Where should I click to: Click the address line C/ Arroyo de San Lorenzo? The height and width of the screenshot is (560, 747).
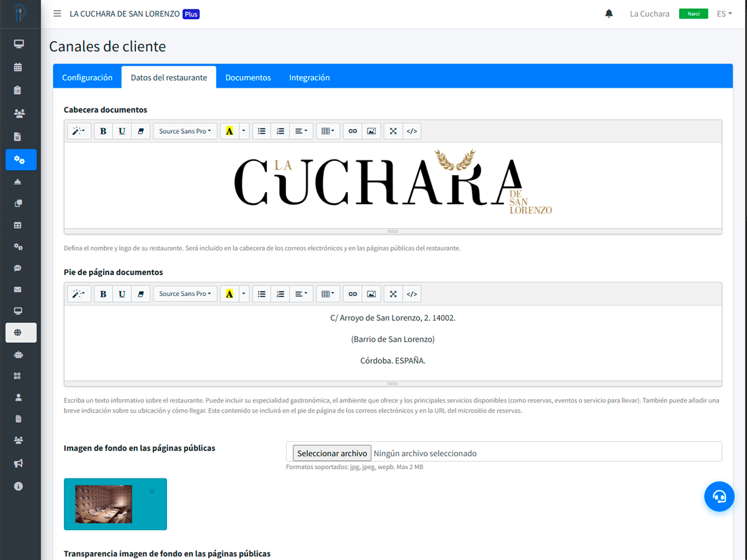(393, 318)
